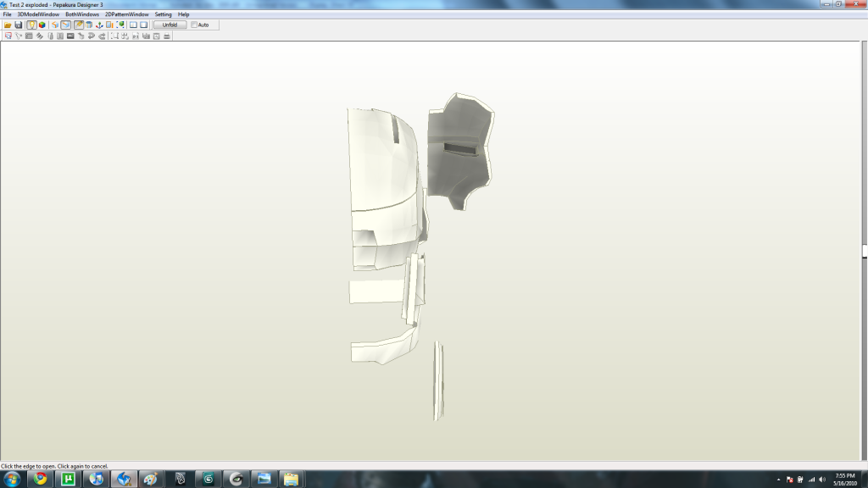
Task: Click the Action Center flag tray icon
Action: click(789, 480)
